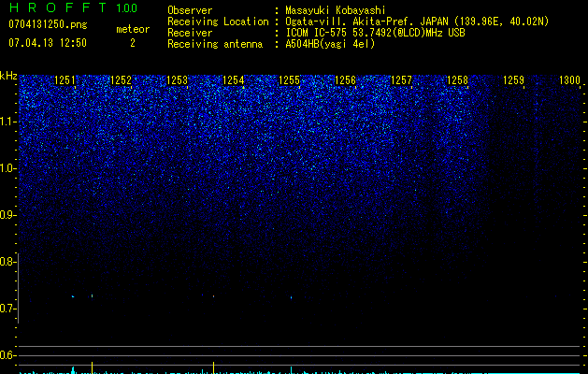Click the Receiving antenna field label
This screenshot has width=588, height=374.
tap(215, 44)
